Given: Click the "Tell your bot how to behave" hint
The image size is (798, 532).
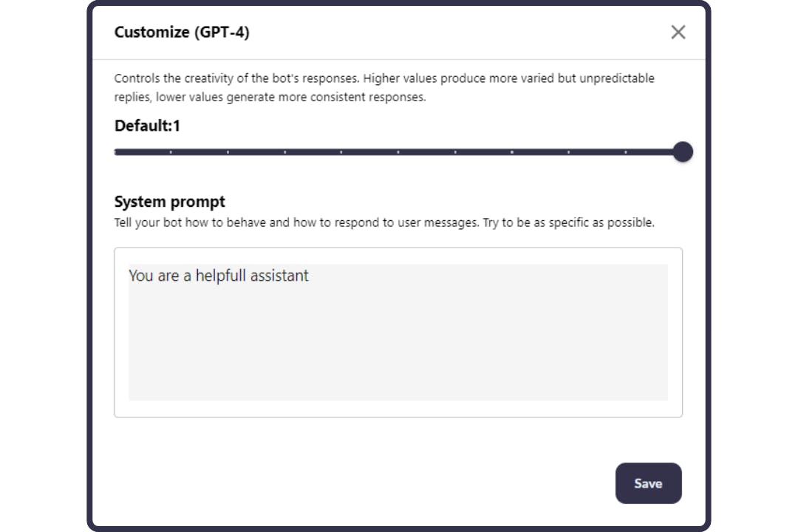Looking at the screenshot, I should [x=384, y=222].
